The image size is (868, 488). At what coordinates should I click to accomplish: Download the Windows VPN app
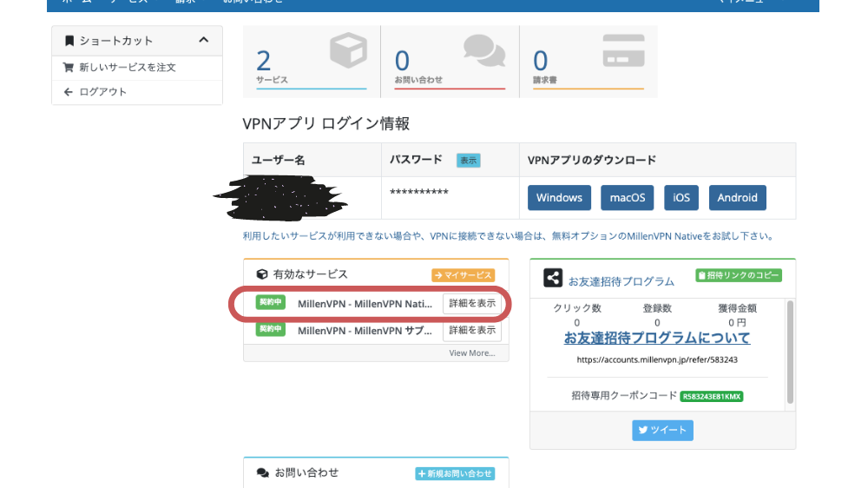(x=559, y=198)
